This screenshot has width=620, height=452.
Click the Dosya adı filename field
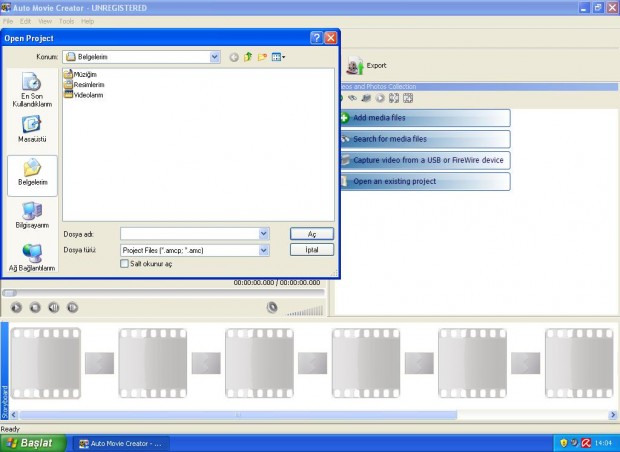190,234
